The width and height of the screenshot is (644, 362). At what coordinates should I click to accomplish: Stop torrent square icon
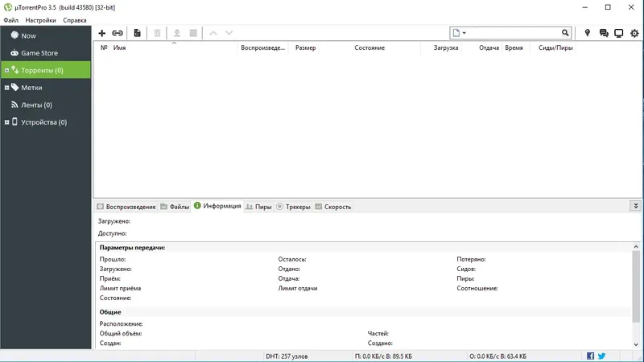pos(193,33)
